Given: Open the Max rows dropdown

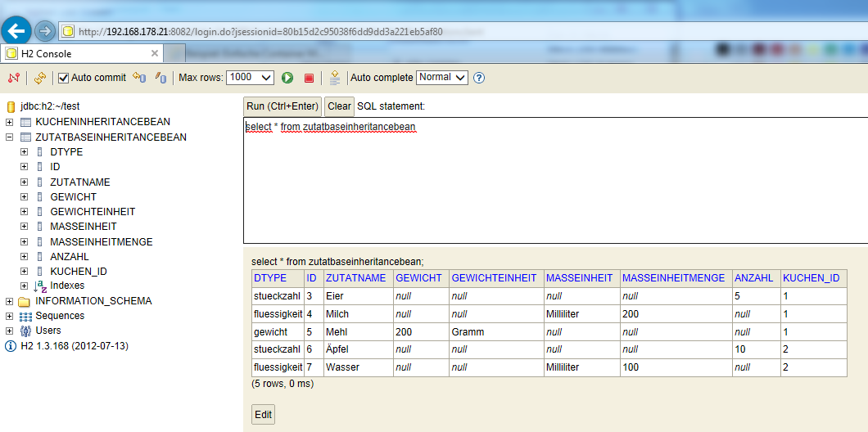Looking at the screenshot, I should [251, 78].
